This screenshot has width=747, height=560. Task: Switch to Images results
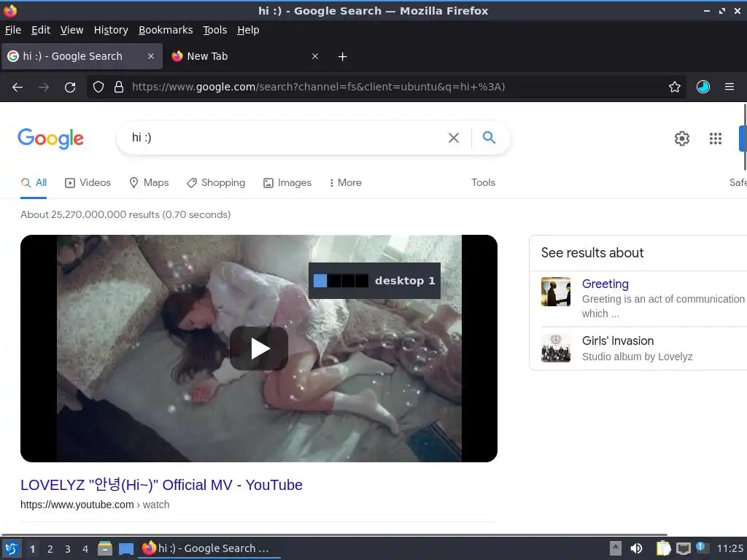[287, 183]
